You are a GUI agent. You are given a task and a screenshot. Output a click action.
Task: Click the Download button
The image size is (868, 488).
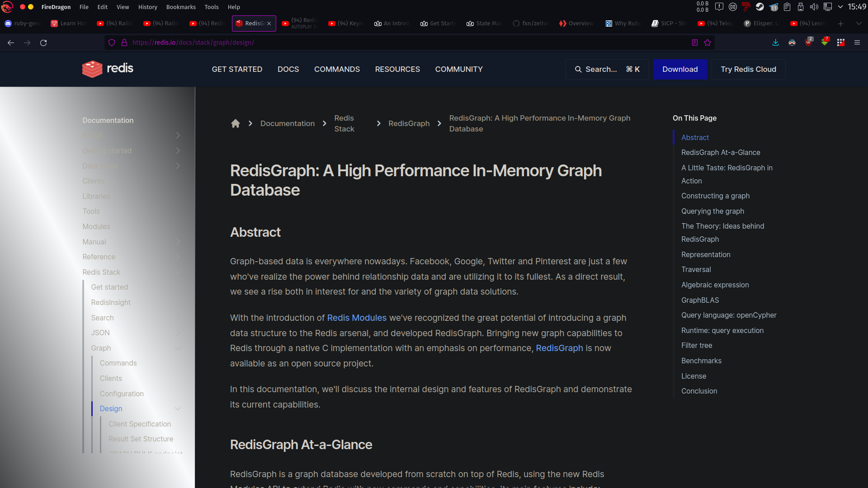680,69
